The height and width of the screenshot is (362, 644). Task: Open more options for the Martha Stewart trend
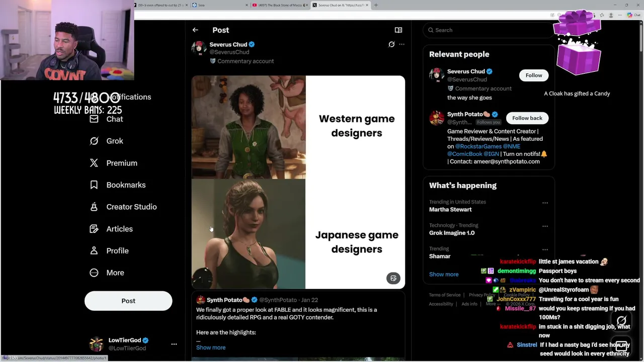point(545,203)
